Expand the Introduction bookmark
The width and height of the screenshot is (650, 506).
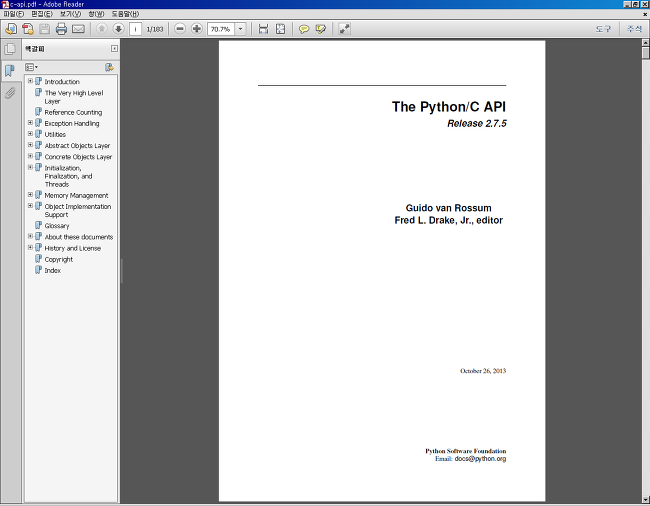coord(30,81)
